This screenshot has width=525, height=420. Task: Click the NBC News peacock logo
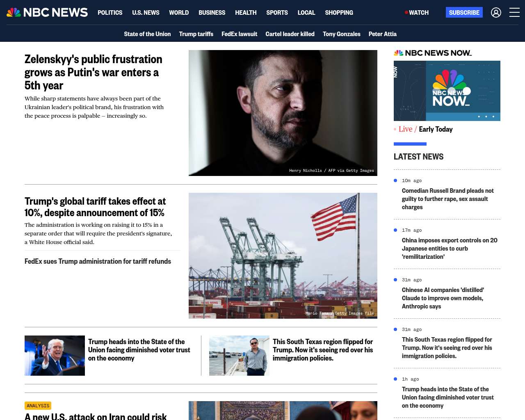pyautogui.click(x=47, y=12)
